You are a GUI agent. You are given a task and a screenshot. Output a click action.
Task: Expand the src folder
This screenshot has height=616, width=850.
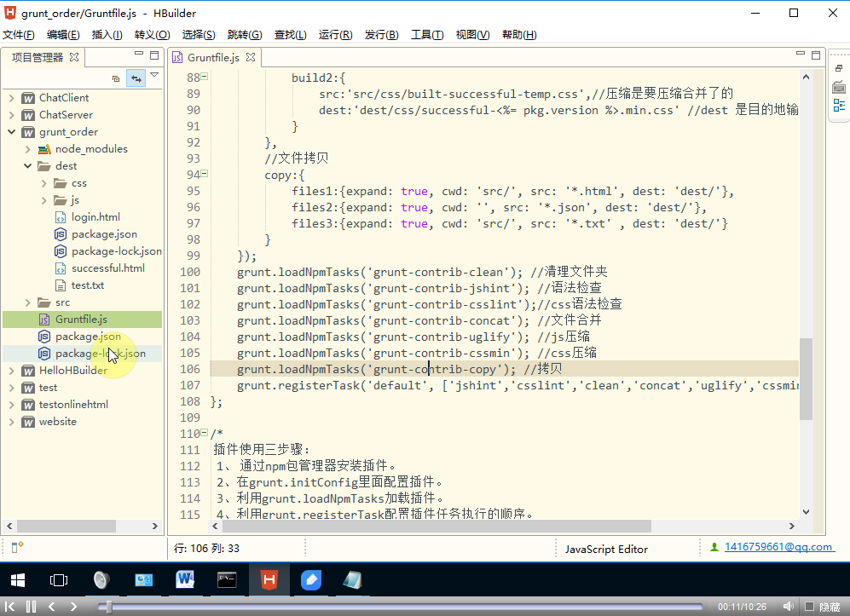(x=26, y=302)
